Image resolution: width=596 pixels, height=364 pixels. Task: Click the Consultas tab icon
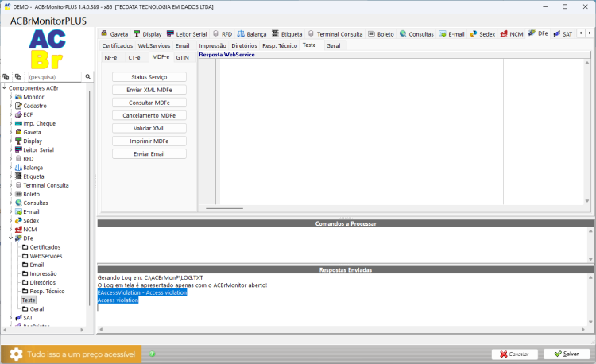pyautogui.click(x=403, y=33)
